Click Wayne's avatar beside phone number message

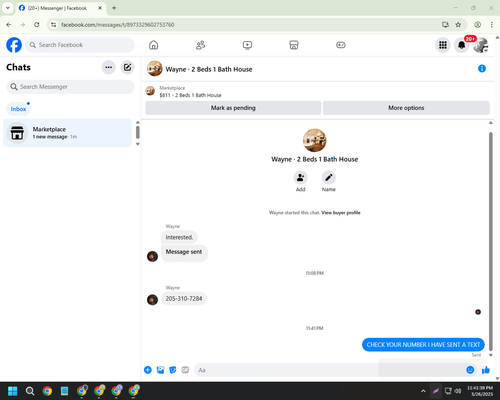(x=152, y=300)
